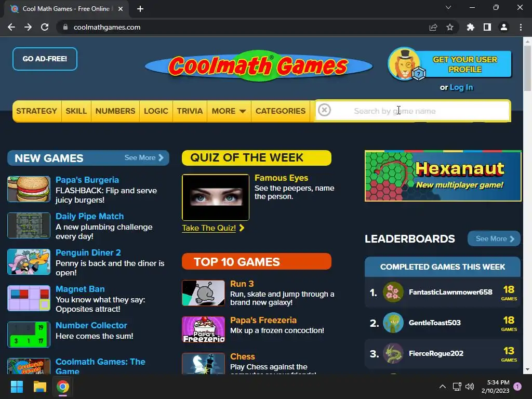Open Daily Pipe Match thumbnail
This screenshot has width=532, height=399.
pos(29,225)
